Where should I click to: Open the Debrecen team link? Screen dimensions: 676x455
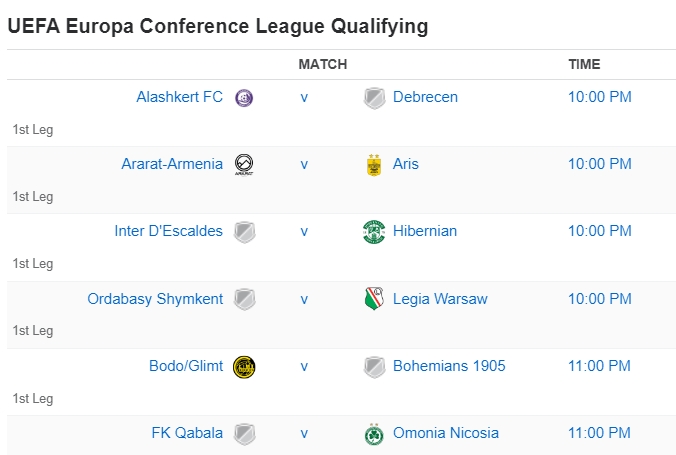pyautogui.click(x=425, y=97)
